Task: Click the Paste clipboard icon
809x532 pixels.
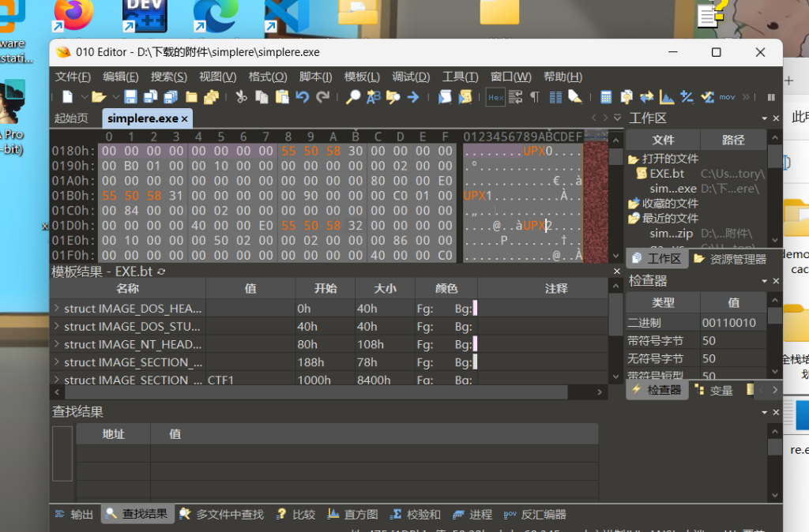Action: pos(282,97)
